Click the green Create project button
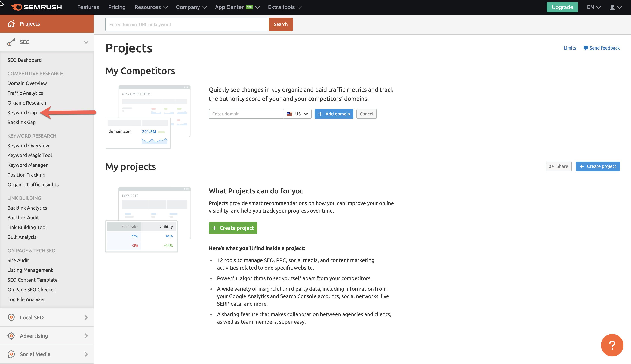Viewport: 631px width, 364px height. click(x=233, y=228)
